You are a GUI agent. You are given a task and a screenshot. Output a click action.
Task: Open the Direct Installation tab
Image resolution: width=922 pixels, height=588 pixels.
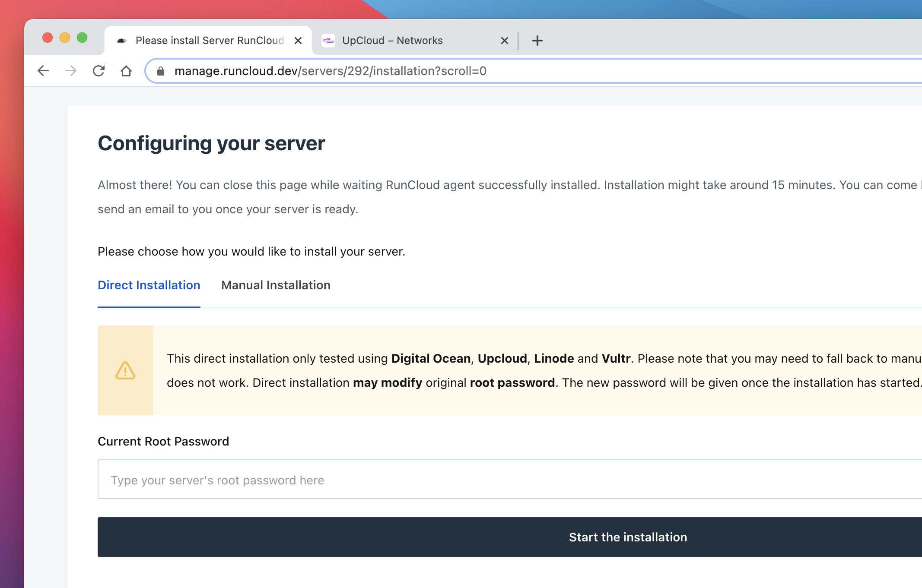149,285
